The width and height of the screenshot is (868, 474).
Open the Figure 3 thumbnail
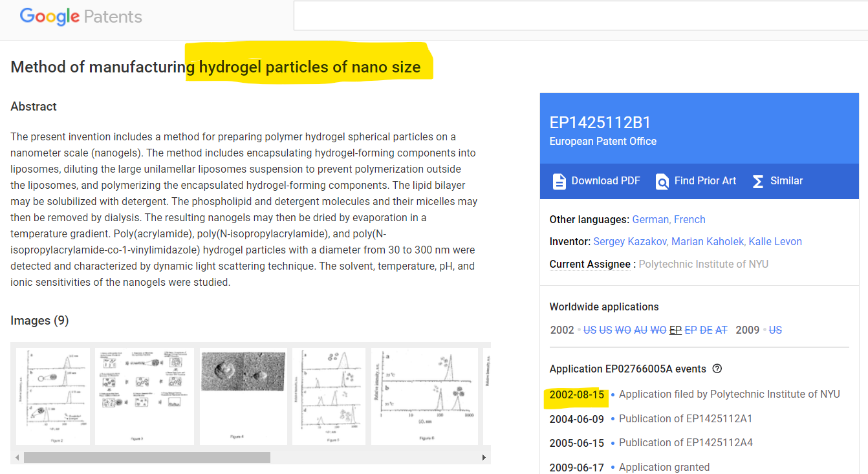144,396
